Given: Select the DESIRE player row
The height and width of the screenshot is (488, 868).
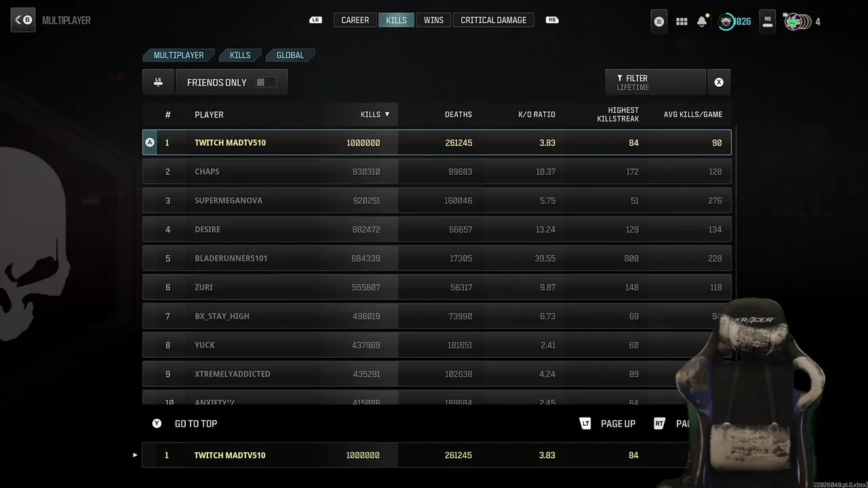Looking at the screenshot, I should [437, 229].
